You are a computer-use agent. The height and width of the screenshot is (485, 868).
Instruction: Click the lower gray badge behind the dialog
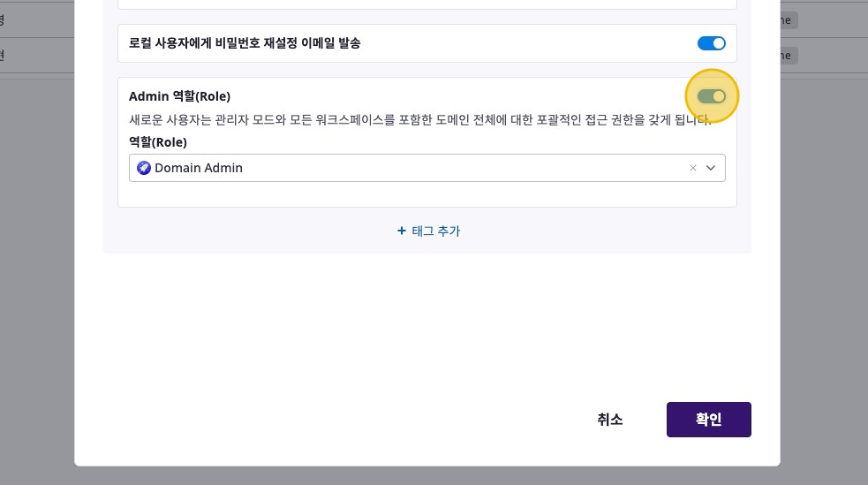(x=786, y=56)
